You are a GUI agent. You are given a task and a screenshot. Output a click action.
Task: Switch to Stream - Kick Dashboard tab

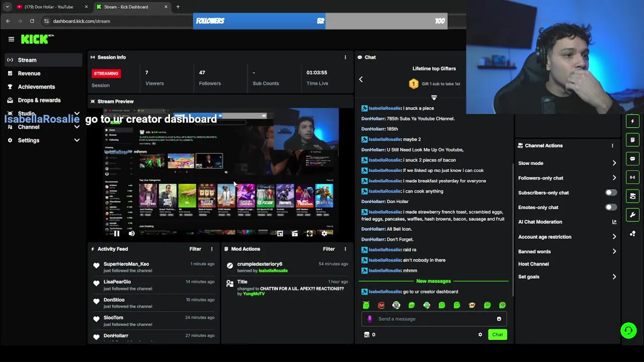point(132,7)
